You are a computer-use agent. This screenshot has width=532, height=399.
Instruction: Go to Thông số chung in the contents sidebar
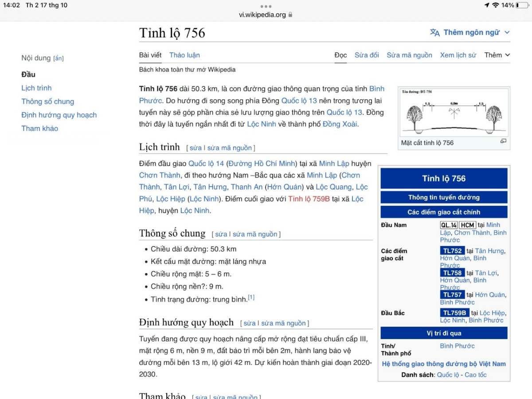[47, 102]
